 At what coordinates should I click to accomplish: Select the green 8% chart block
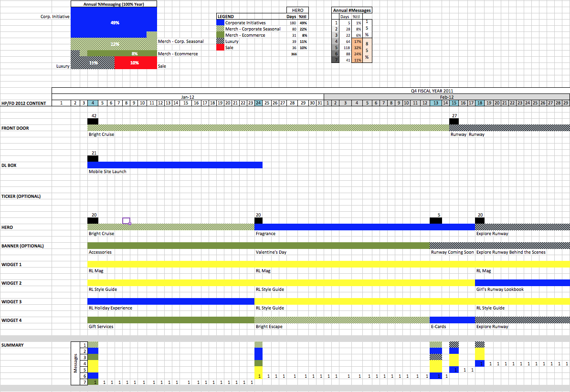pos(122,53)
